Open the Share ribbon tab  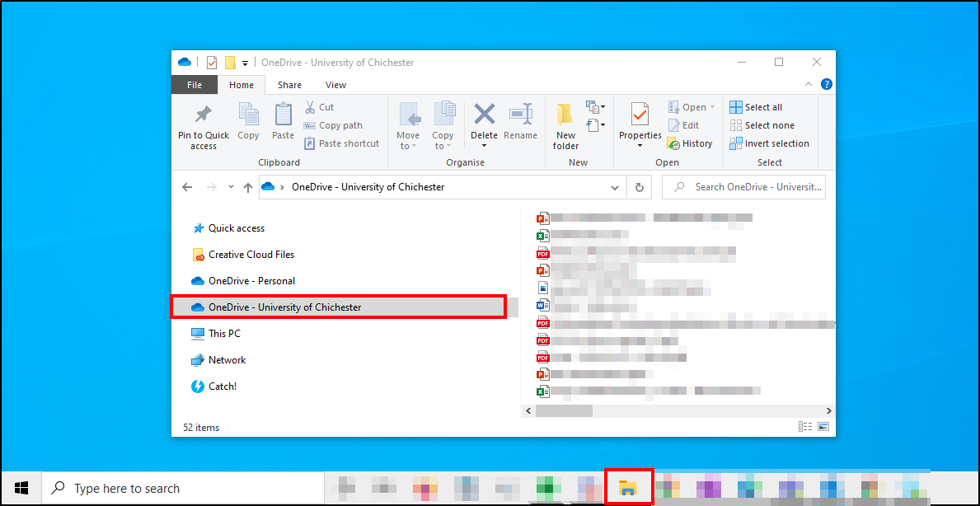289,85
